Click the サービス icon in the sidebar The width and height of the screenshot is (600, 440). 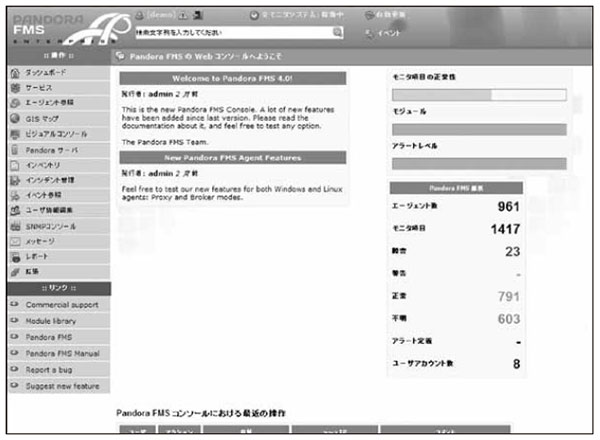pos(15,88)
